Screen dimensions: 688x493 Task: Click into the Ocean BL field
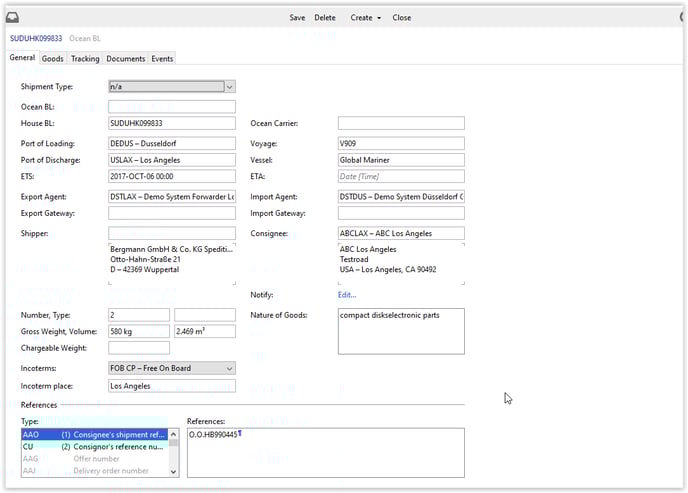pyautogui.click(x=171, y=106)
